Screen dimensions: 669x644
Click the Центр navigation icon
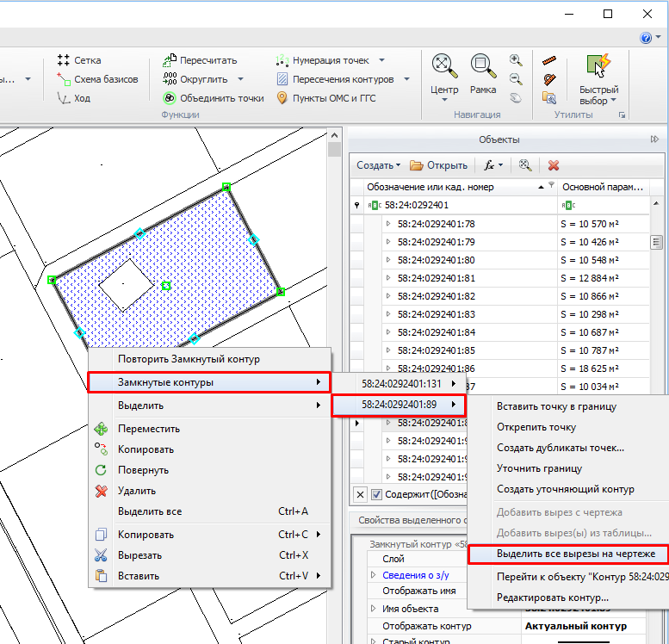coord(444,65)
